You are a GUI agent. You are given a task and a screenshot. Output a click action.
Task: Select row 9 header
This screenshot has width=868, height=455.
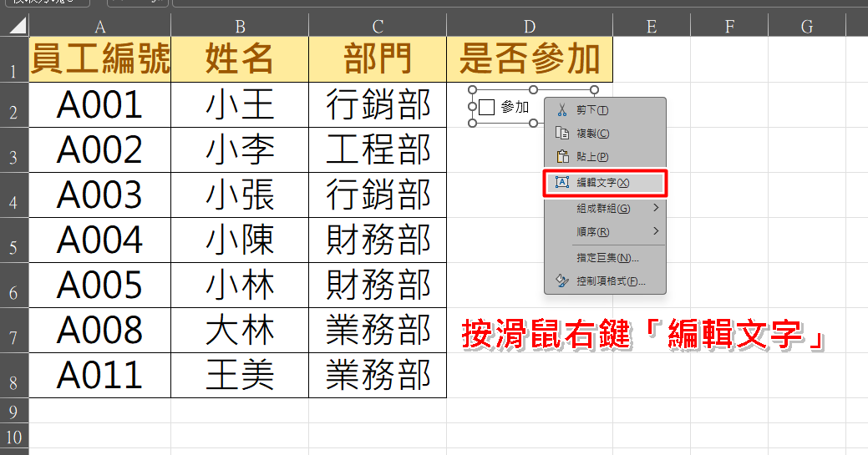click(14, 412)
